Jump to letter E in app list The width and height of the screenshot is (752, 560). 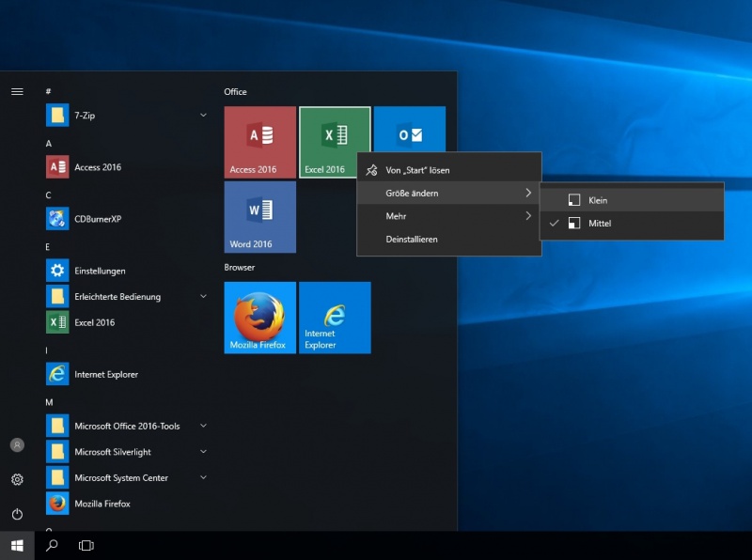[x=48, y=247]
